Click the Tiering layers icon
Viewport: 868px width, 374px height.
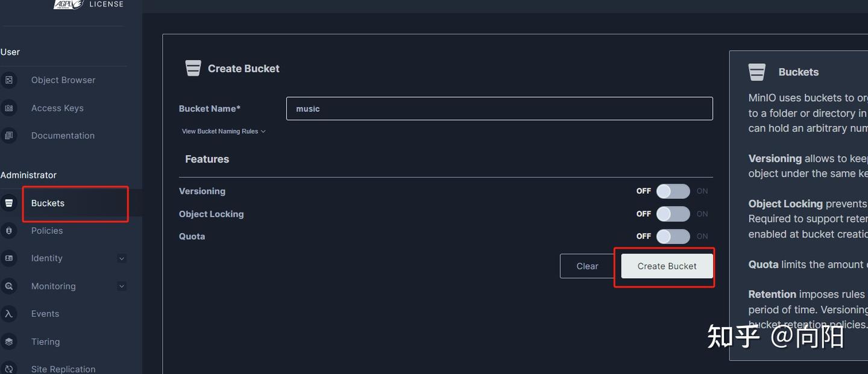click(8, 341)
